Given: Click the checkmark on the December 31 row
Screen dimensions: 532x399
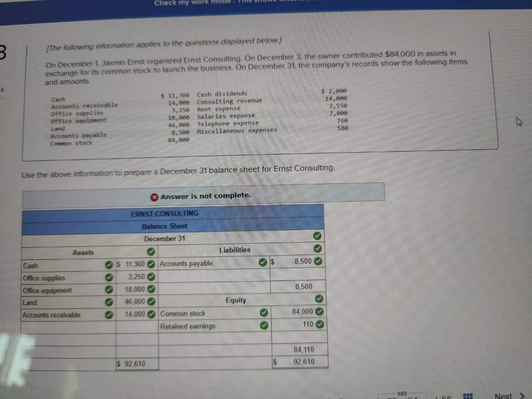Looking at the screenshot, I should point(317,235).
